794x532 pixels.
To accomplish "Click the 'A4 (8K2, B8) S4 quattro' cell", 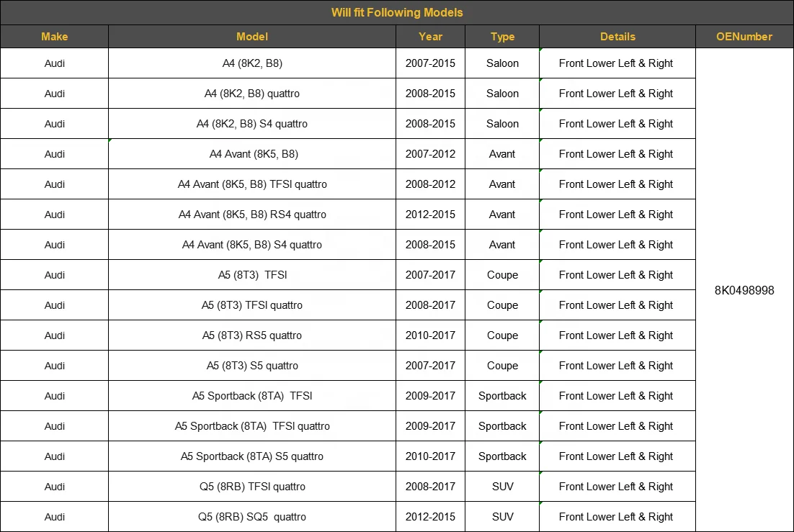I will coord(252,124).
